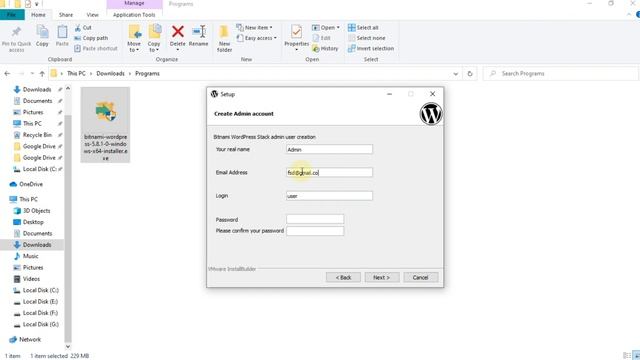Expand the ribbon Open dropdown
This screenshot has height=360, width=640.
326,27
